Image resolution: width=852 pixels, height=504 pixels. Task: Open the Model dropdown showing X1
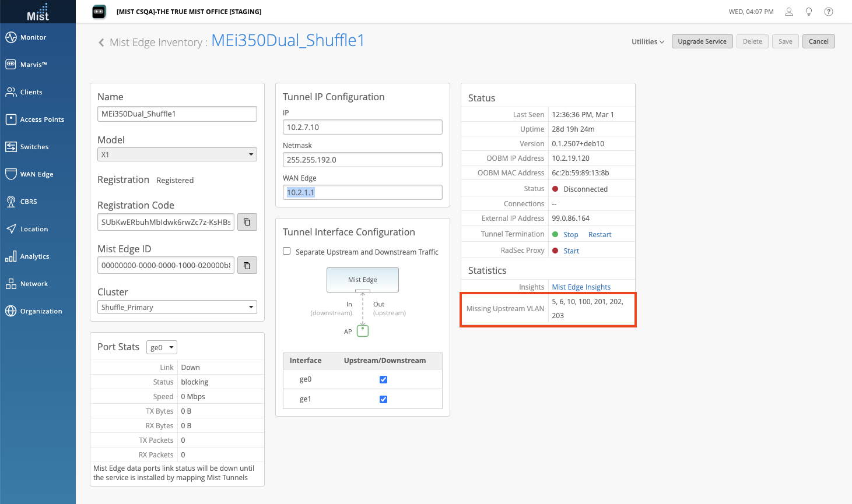click(177, 154)
